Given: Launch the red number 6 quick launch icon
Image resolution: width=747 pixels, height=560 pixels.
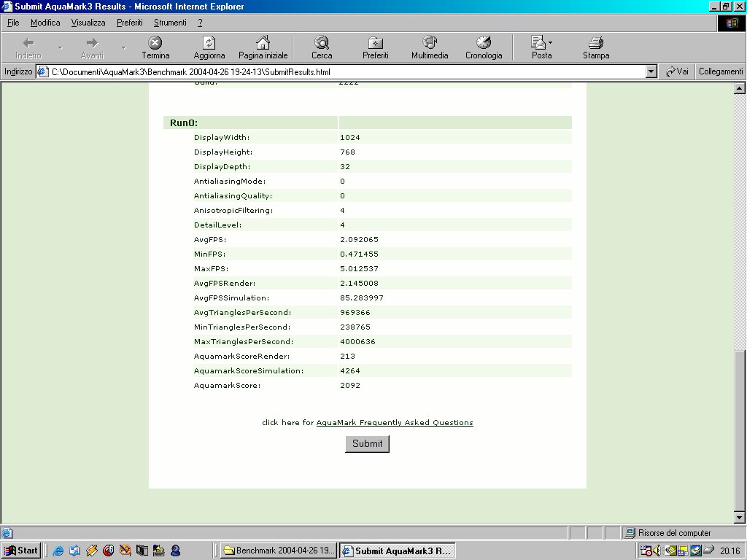Looking at the screenshot, I should click(x=108, y=551).
